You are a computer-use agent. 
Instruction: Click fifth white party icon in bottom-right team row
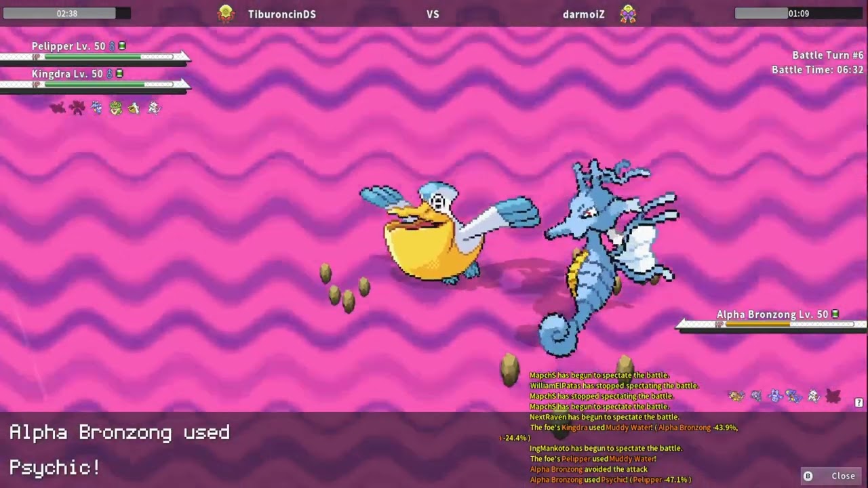coord(814,396)
